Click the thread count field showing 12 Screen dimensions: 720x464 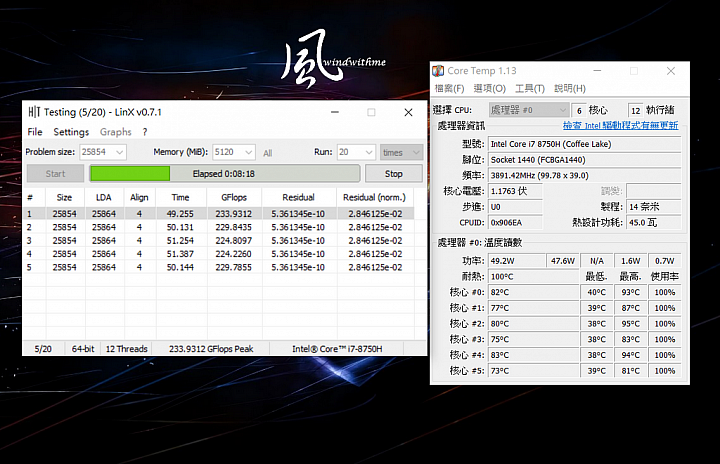click(636, 110)
